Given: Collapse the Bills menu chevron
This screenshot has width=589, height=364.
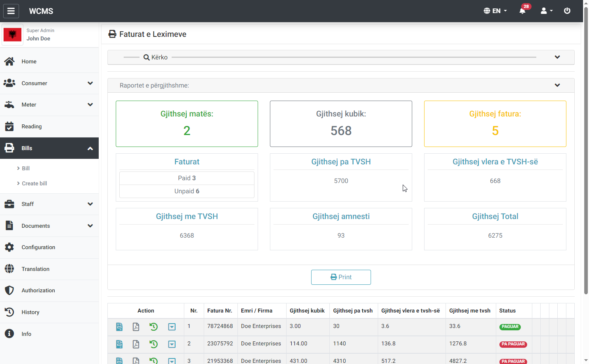Looking at the screenshot, I should coord(90,148).
